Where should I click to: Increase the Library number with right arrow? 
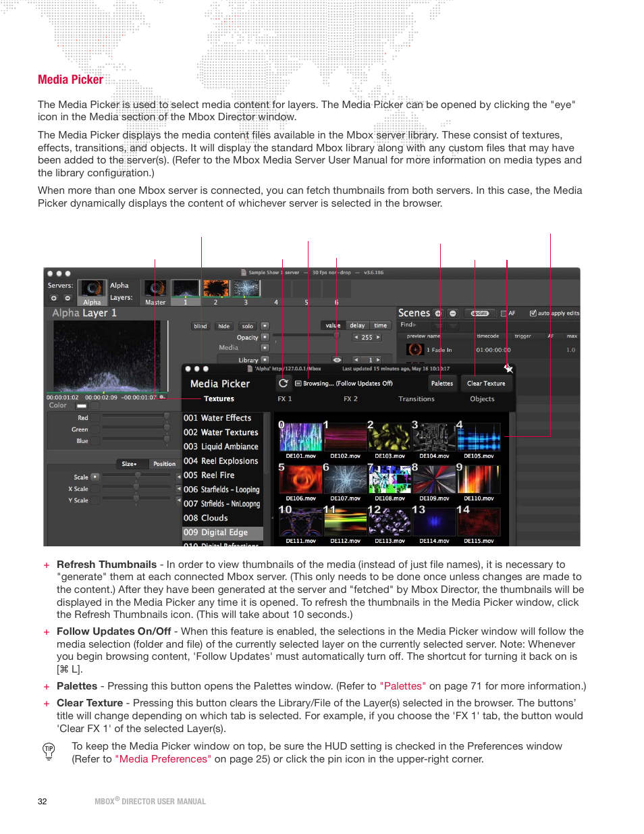(x=378, y=360)
